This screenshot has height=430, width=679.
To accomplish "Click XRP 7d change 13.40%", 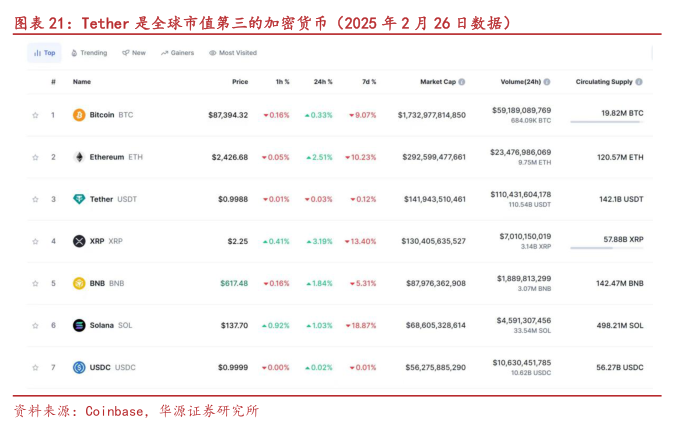I will pyautogui.click(x=360, y=241).
